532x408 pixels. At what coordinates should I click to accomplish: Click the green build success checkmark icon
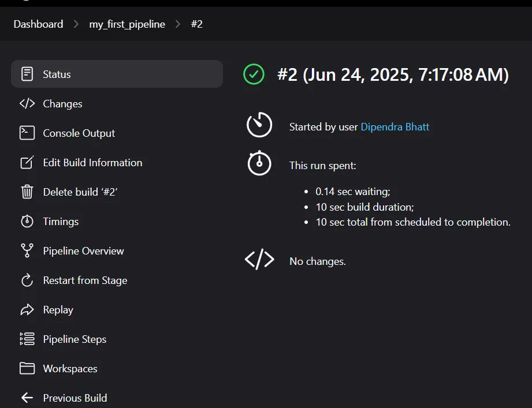(254, 74)
